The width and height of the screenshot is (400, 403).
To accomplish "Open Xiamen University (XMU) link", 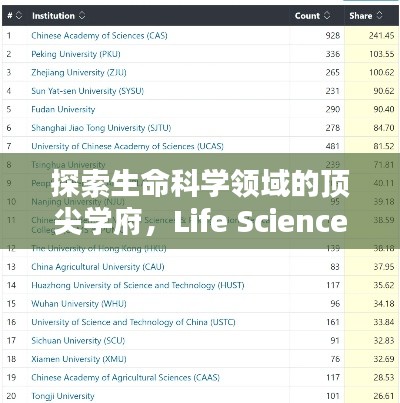I will (x=79, y=359).
